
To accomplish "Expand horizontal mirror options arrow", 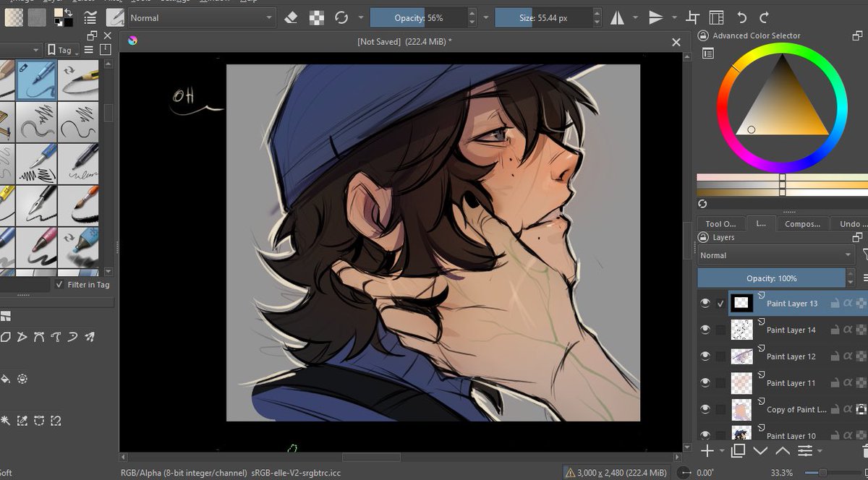I will pyautogui.click(x=635, y=17).
